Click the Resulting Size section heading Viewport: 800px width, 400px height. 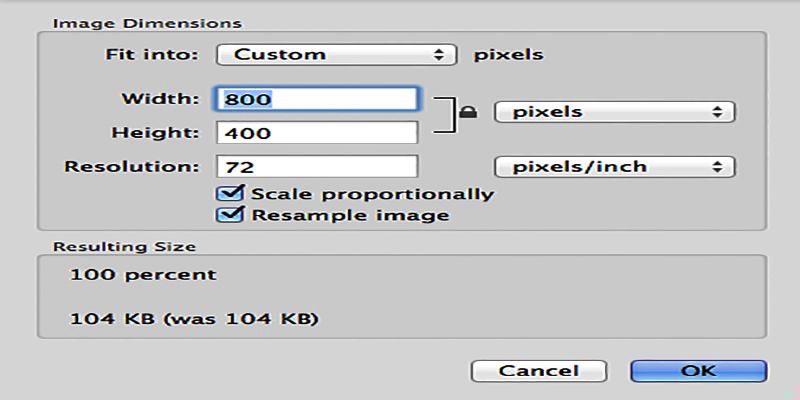(x=124, y=247)
